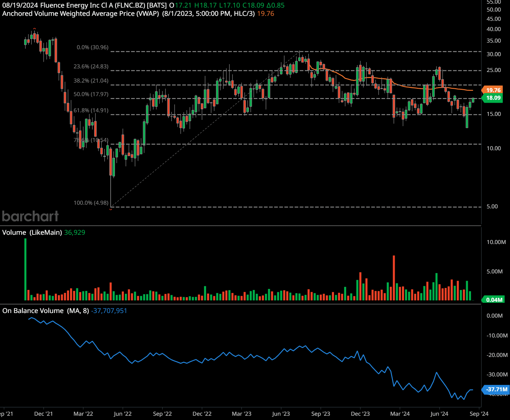Click the low price L17.10 in header

coord(230,5)
